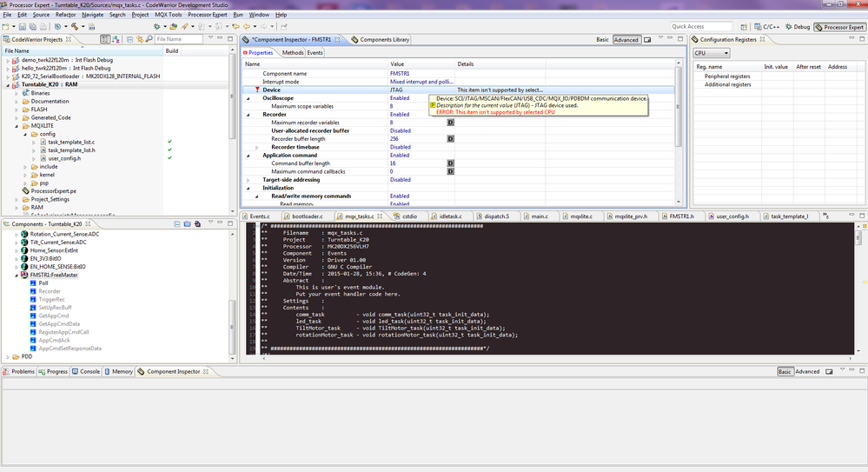Click the New wizard toolbar icon

[6, 27]
